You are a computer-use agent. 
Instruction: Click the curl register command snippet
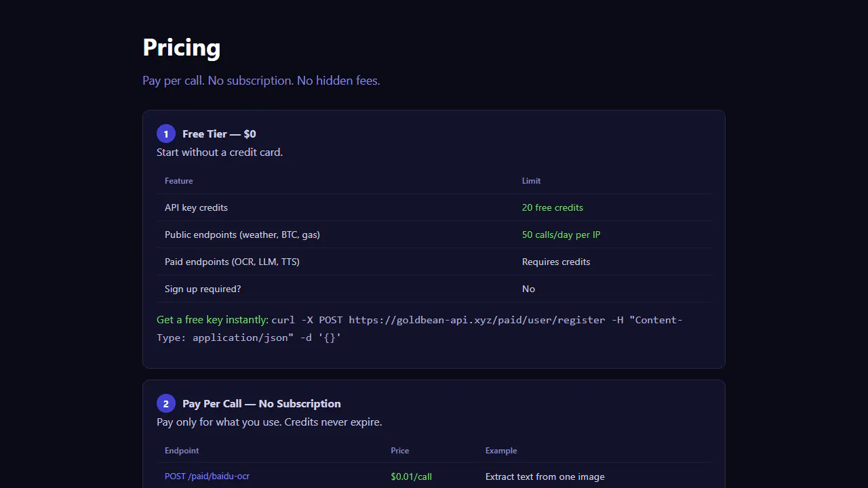(x=420, y=329)
